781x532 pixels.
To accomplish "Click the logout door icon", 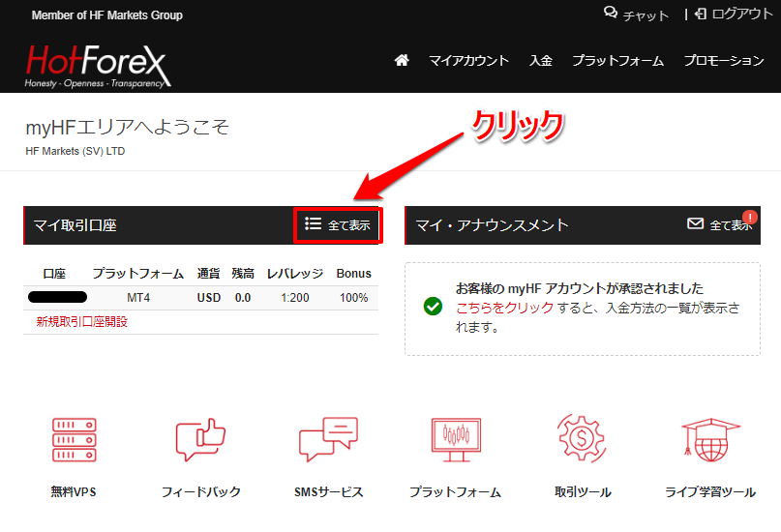I will [x=701, y=14].
